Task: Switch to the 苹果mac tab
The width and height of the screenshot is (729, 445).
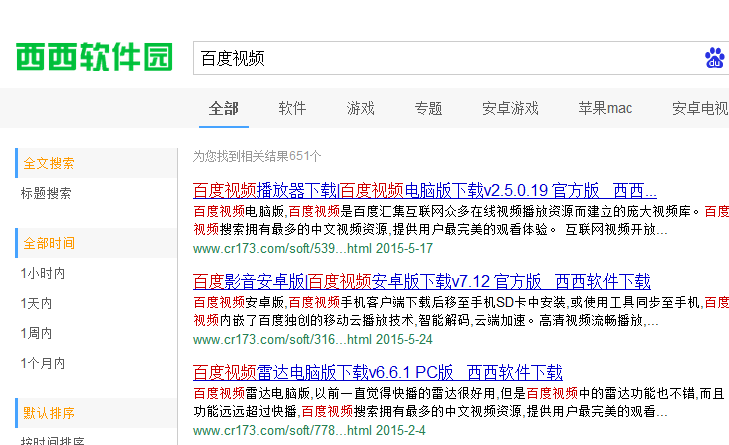Action: (x=605, y=108)
